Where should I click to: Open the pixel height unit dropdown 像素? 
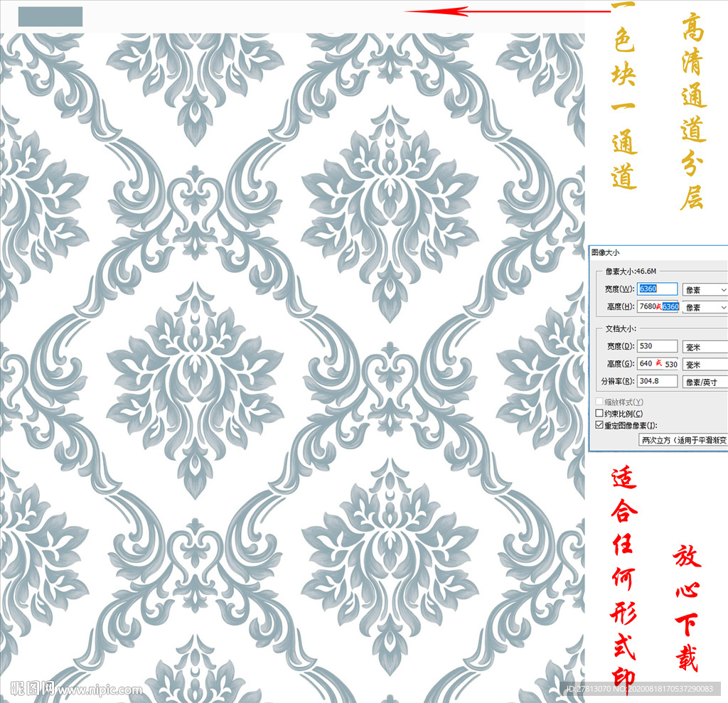[x=705, y=307]
